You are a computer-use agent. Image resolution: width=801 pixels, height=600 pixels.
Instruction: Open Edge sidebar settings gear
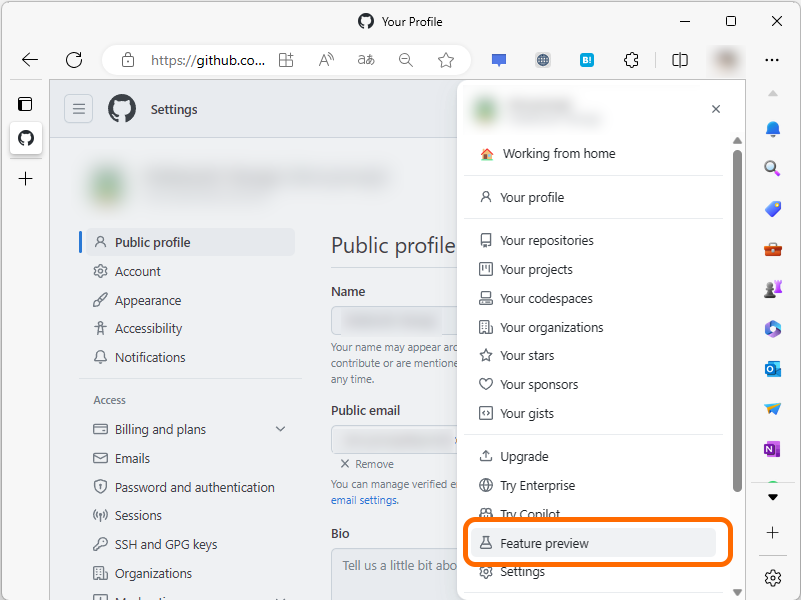point(773,578)
